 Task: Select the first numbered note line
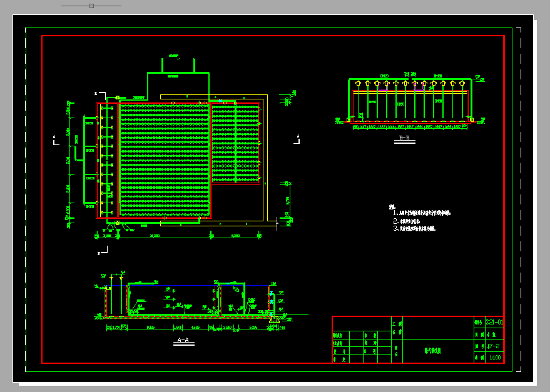coord(422,213)
